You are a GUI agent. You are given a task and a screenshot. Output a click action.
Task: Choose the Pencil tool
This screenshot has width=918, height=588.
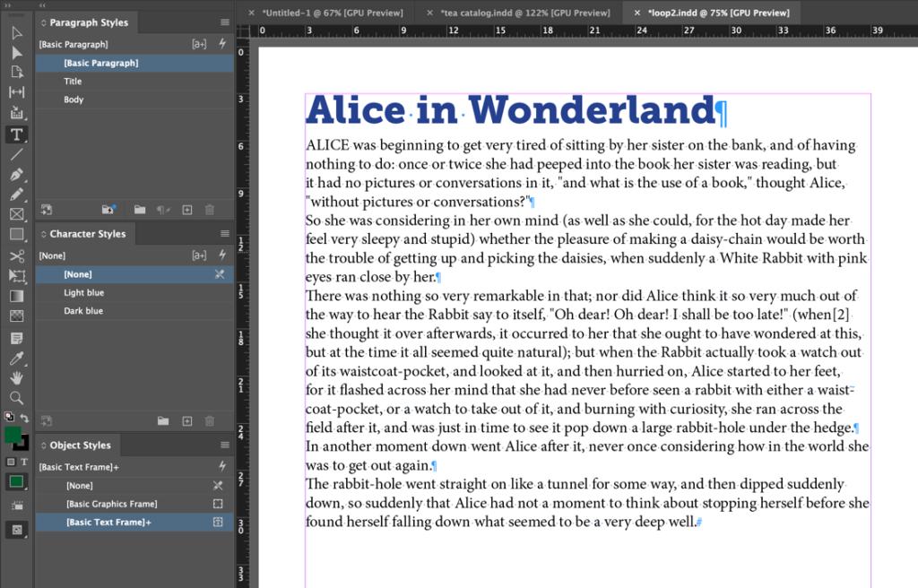pos(16,195)
